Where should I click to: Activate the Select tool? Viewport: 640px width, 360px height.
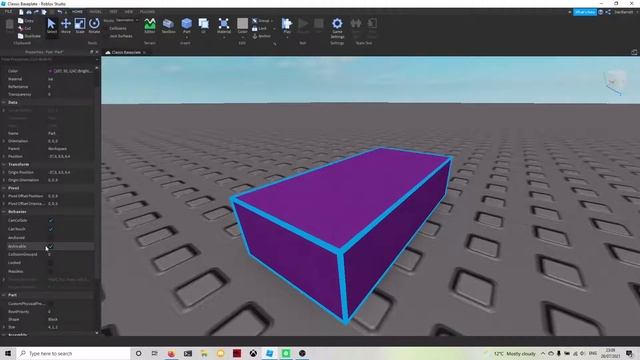[51, 26]
